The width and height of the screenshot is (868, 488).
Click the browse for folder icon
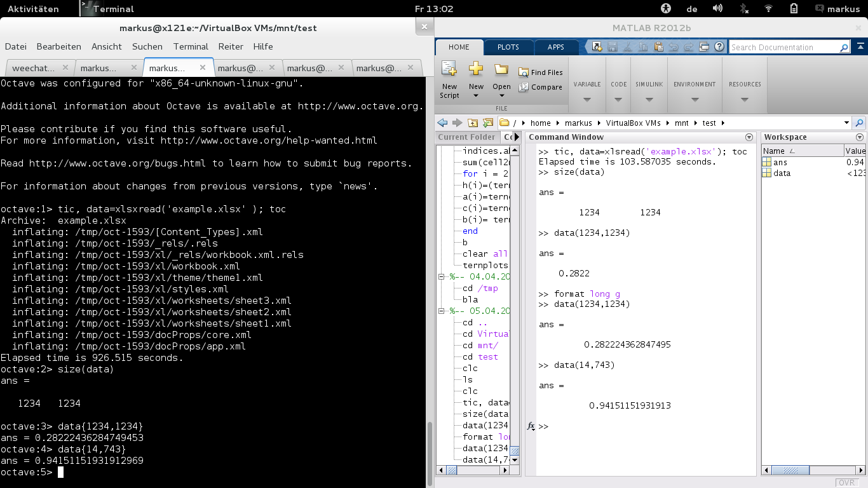(487, 123)
